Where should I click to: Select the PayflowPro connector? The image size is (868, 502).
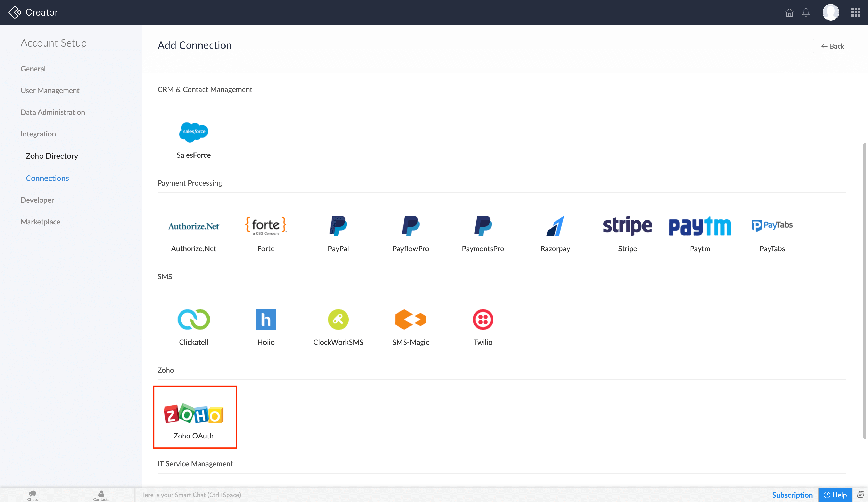coord(410,233)
